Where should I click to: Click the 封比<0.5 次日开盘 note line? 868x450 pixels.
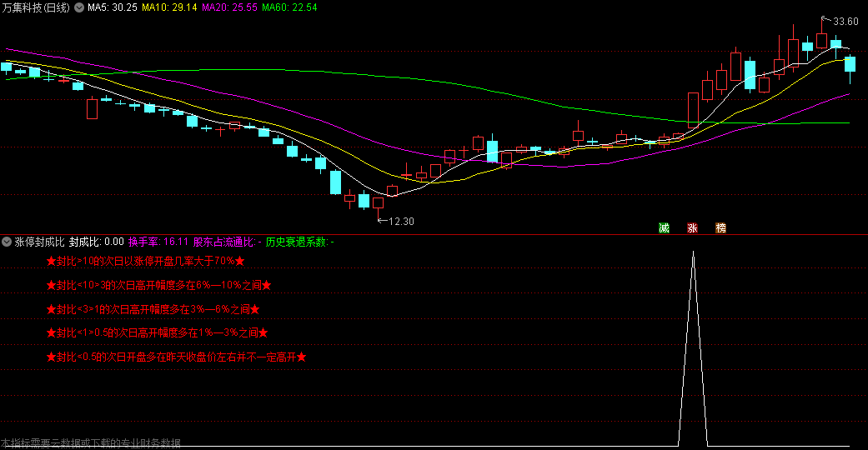point(177,357)
